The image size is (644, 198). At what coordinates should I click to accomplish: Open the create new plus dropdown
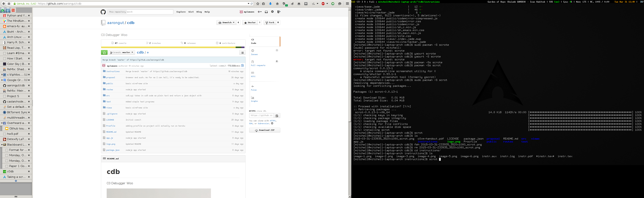click(x=259, y=12)
